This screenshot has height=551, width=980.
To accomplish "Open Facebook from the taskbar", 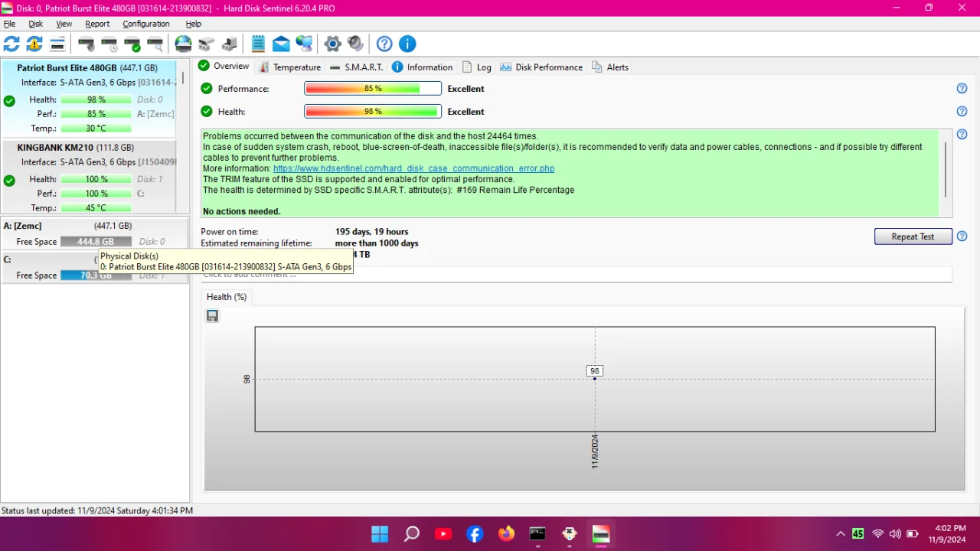I will [475, 534].
